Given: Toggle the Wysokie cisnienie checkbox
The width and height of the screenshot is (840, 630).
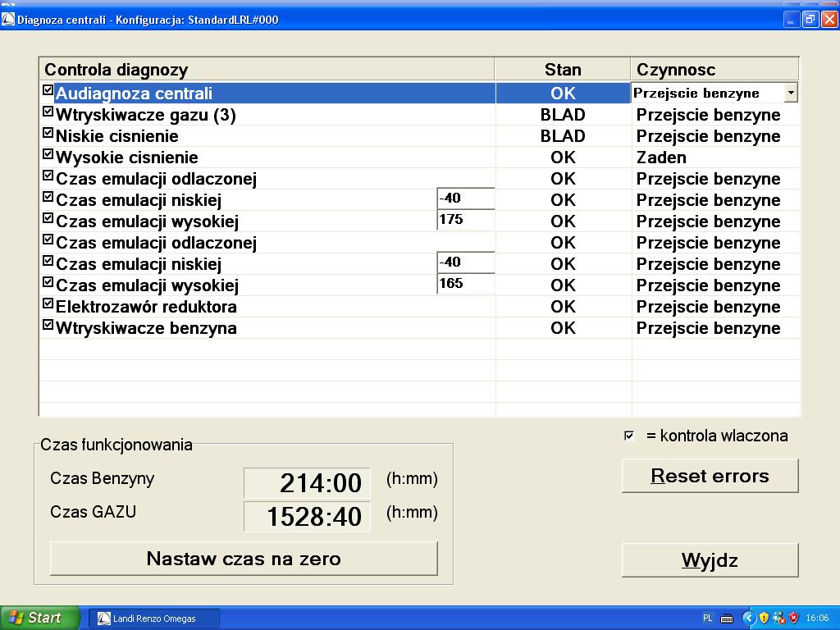Looking at the screenshot, I should (x=48, y=154).
